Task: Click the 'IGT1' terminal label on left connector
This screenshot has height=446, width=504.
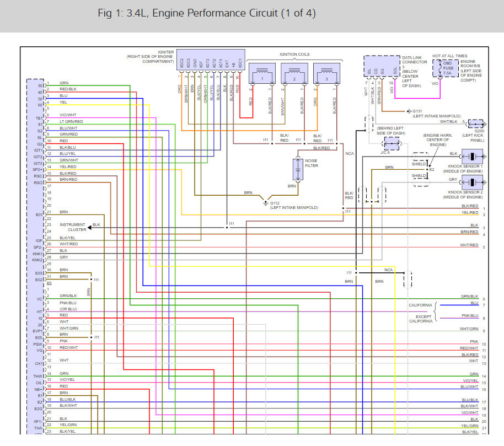Action: tap(38, 151)
